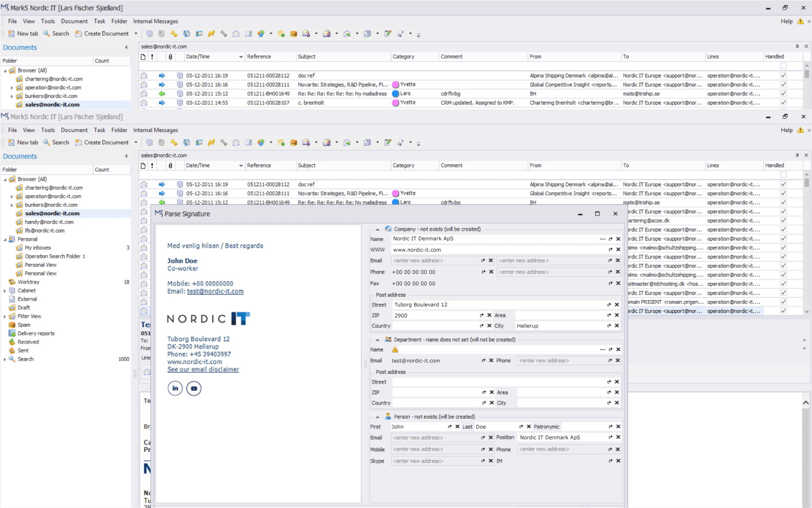812x508 pixels.
Task: Click move arrow icon beside ZIP 2900
Action: tap(481, 315)
